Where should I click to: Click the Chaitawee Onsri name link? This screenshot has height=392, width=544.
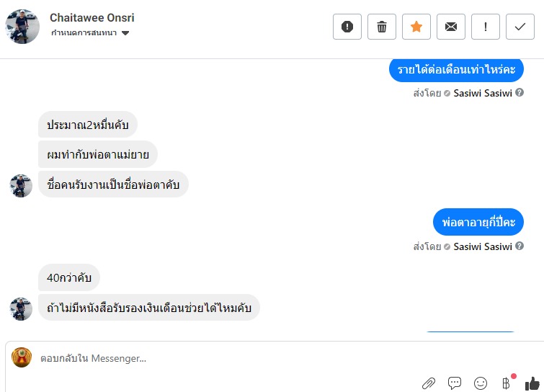[92, 18]
